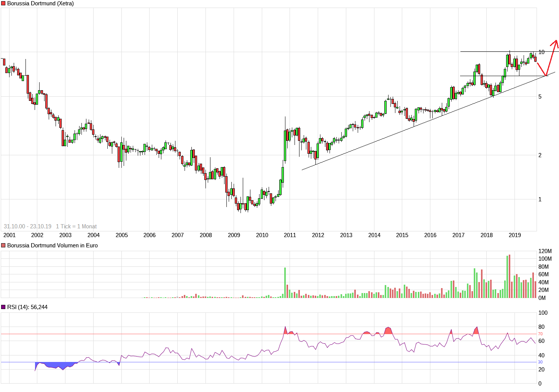
Task: Select the 2007 year label
Action: 178,235
